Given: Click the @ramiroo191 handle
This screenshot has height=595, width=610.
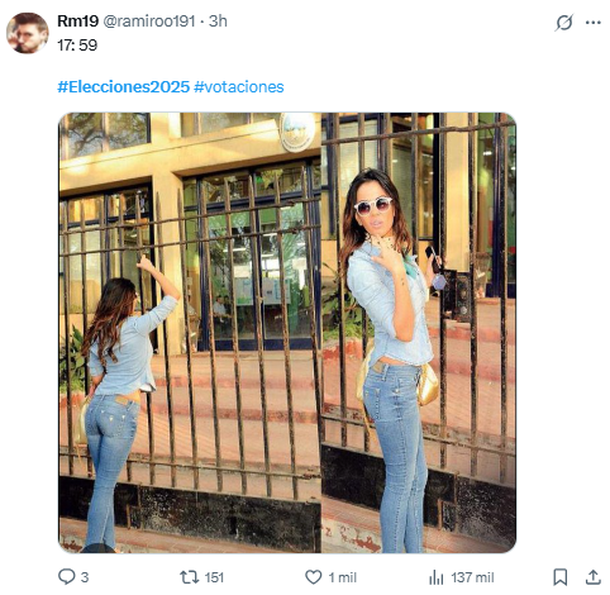Looking at the screenshot, I should 150,21.
